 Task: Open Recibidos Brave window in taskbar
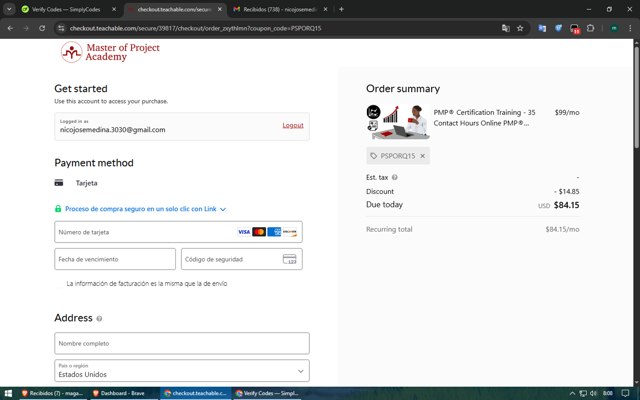[52, 393]
